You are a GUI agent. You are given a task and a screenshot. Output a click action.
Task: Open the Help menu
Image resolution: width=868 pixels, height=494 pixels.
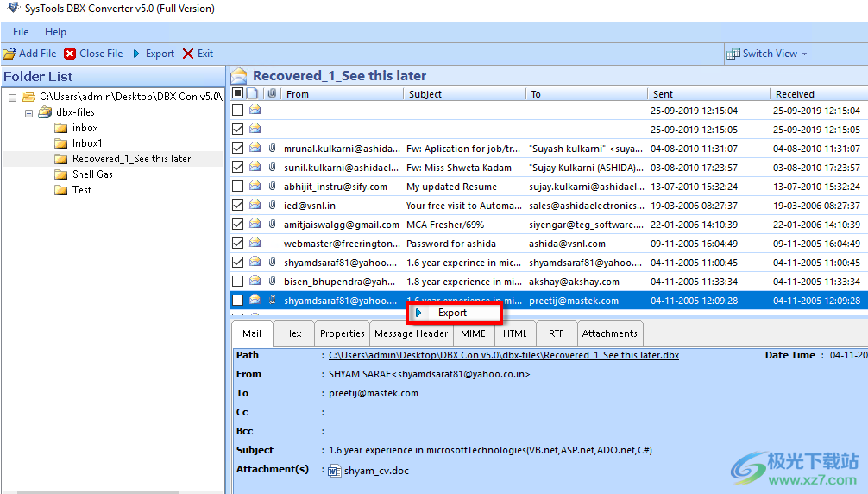click(55, 32)
